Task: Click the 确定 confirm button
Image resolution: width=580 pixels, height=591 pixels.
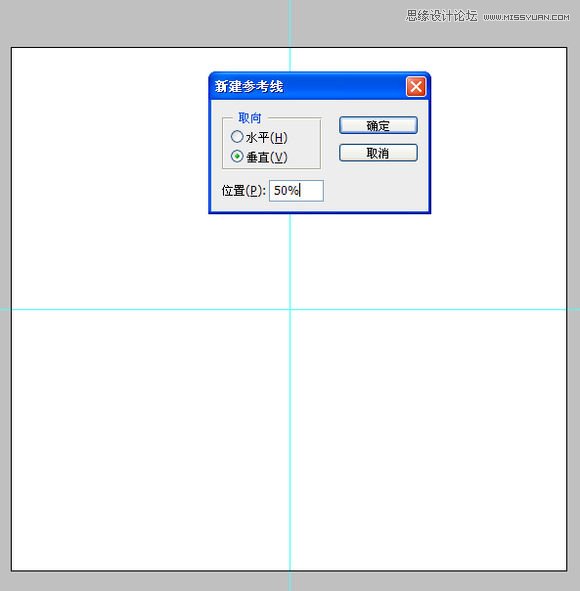Action: point(378,125)
